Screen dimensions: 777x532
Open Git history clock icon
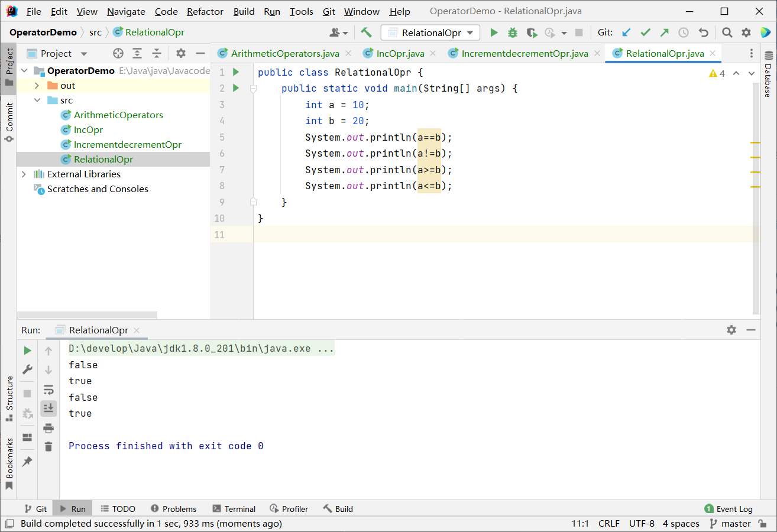pyautogui.click(x=684, y=33)
